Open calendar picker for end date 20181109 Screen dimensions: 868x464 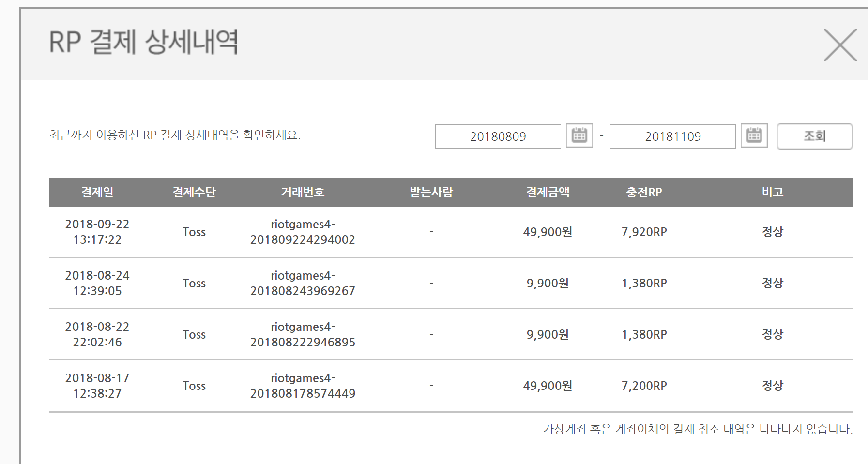(x=754, y=136)
